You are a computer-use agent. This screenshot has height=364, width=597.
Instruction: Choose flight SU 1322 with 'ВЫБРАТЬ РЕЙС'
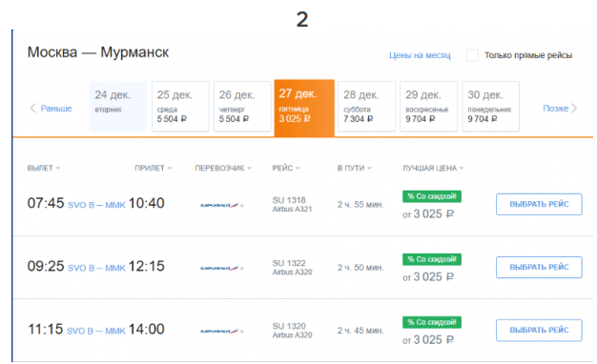coord(539,268)
